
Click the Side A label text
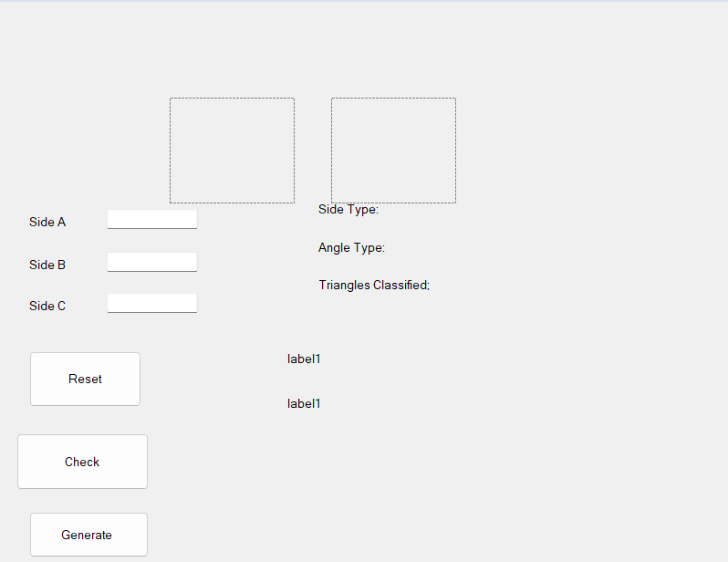click(47, 222)
